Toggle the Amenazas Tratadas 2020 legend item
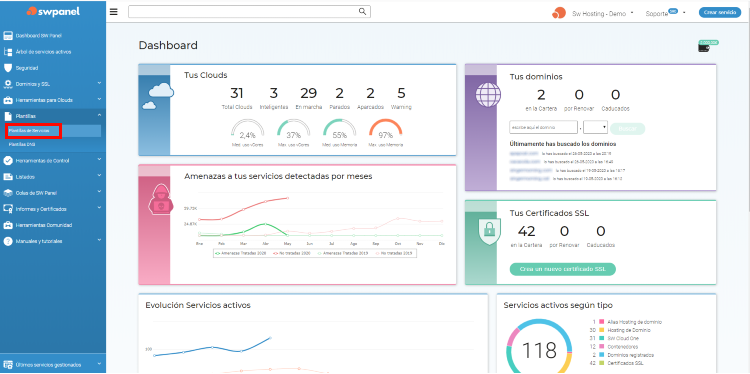Image resolution: width=750 pixels, height=374 pixels. tap(240, 253)
